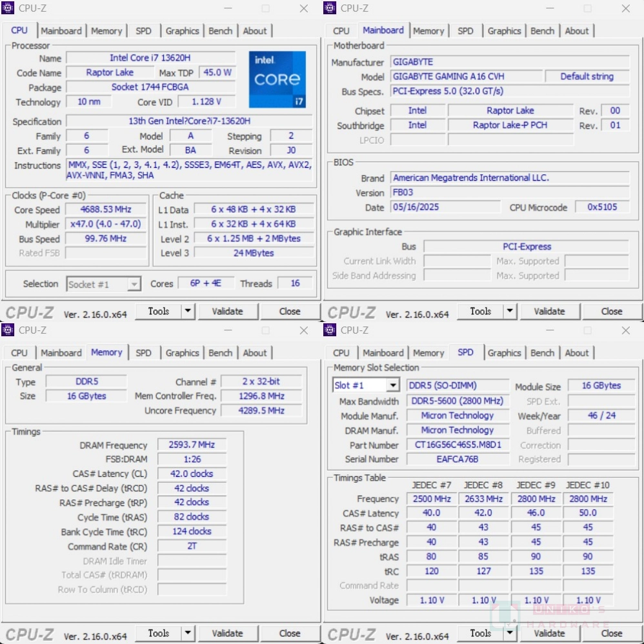This screenshot has width=644, height=644.
Task: Click Validate in the Memory-tab window
Action: point(228,633)
